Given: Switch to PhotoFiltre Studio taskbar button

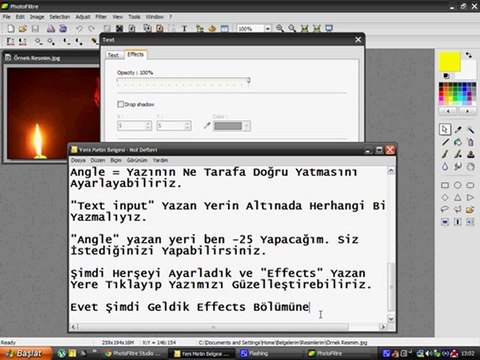Looking at the screenshot, I should click(x=133, y=353).
